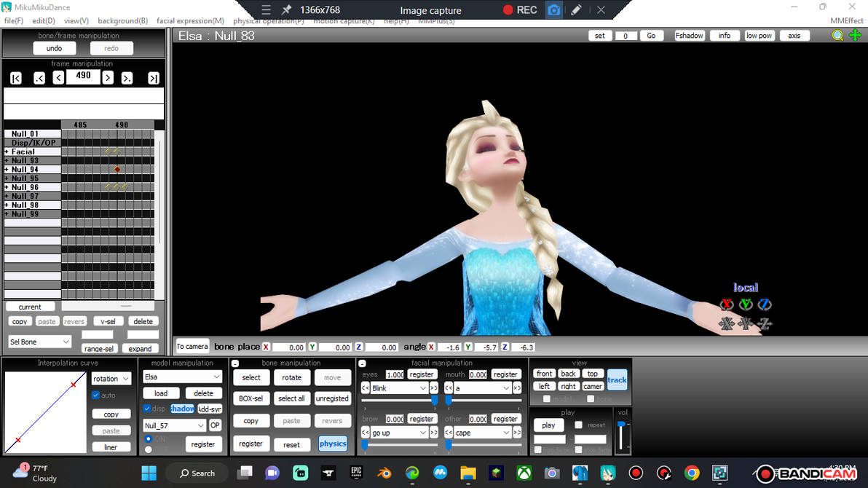
Task: Click the camera capture icon in Bandicam bar
Action: [x=553, y=9]
